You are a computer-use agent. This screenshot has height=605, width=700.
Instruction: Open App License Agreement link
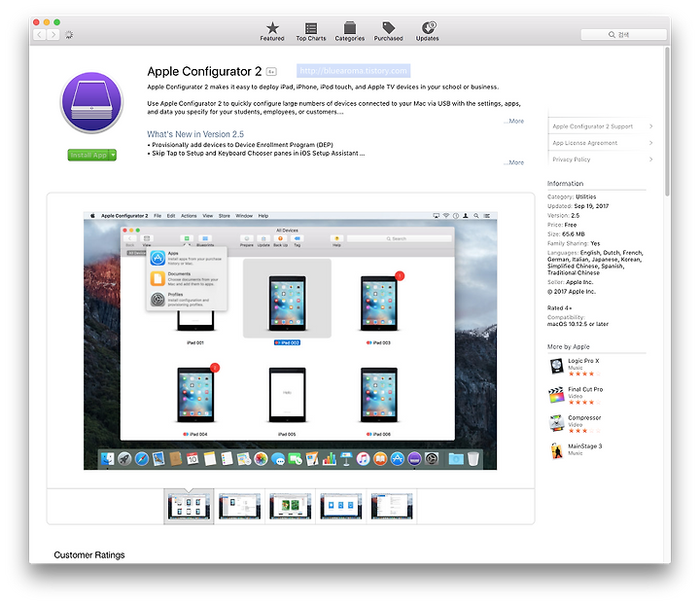(x=585, y=143)
